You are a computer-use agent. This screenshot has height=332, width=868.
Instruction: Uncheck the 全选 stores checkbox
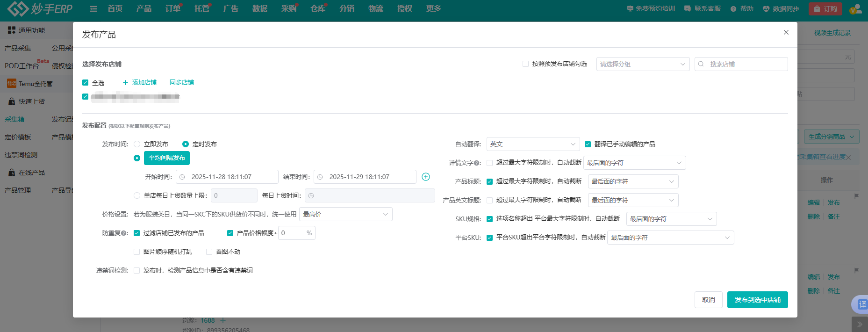pyautogui.click(x=86, y=83)
